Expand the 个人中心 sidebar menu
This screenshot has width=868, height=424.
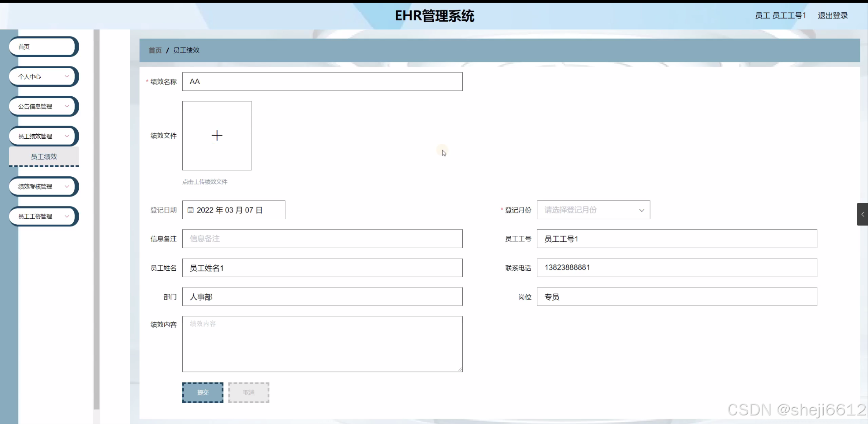click(x=43, y=76)
